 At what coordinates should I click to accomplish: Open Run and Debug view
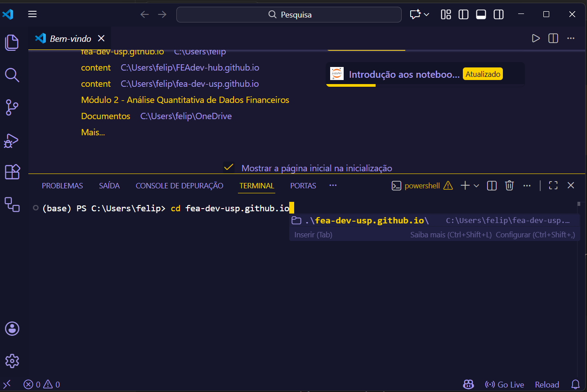pyautogui.click(x=12, y=140)
